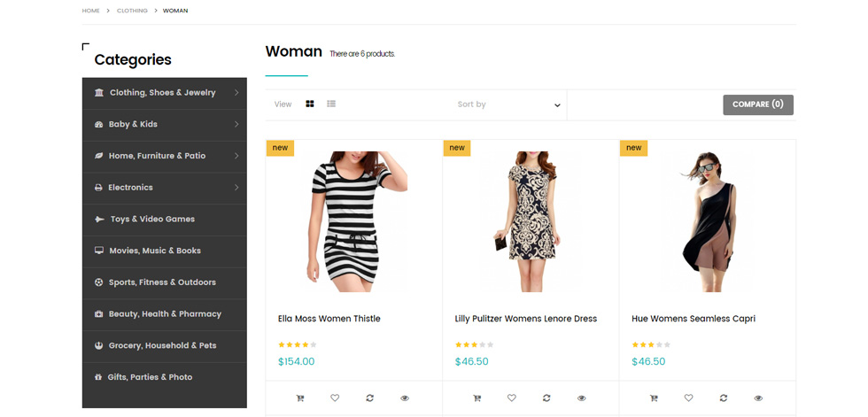Click the printer icon beside Electronics
Viewport: 868px width, 417px height.
[98, 188]
